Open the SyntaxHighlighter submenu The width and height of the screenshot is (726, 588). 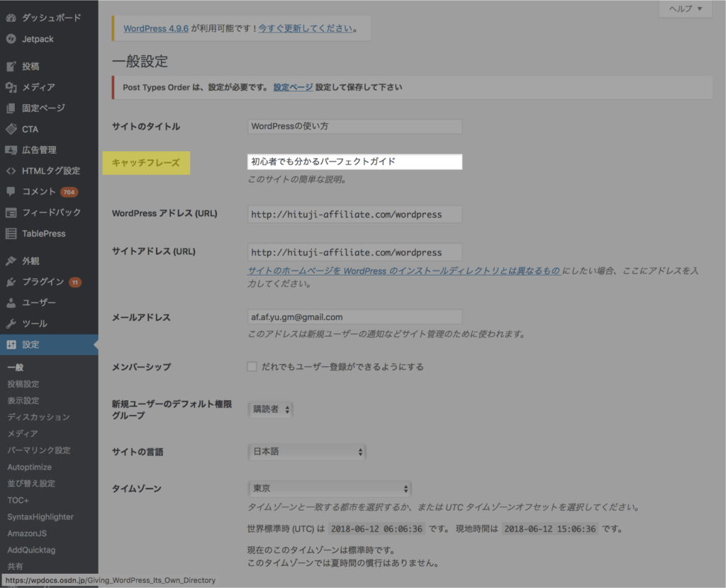click(40, 517)
